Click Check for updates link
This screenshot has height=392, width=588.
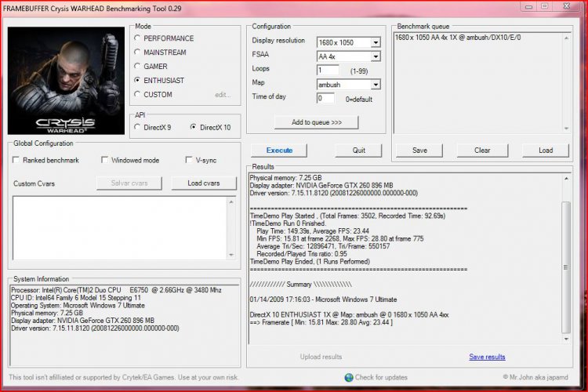coord(381,377)
